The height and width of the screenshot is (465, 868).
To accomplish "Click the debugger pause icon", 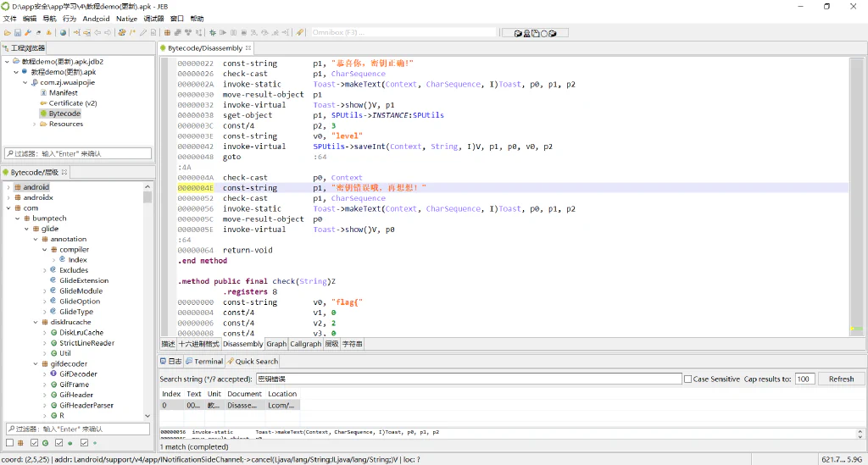I will pyautogui.click(x=234, y=33).
